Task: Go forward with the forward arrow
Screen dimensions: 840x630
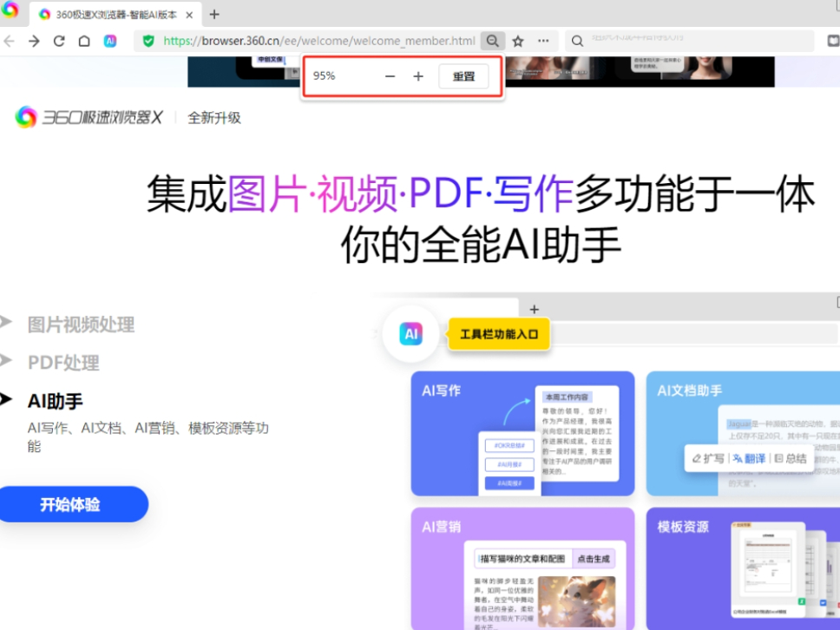Action: pyautogui.click(x=34, y=42)
